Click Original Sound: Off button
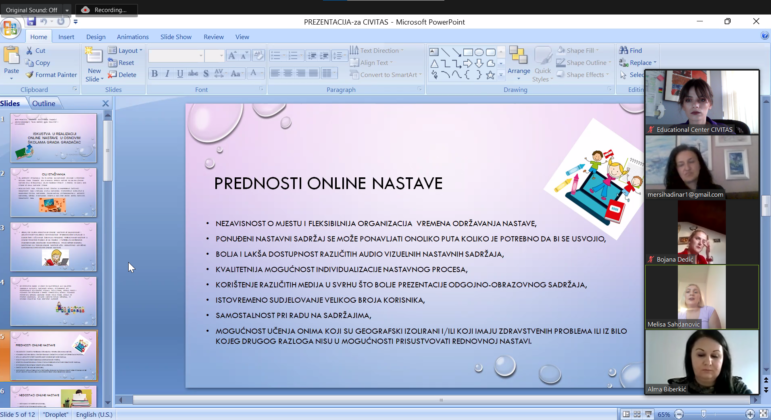 click(32, 10)
